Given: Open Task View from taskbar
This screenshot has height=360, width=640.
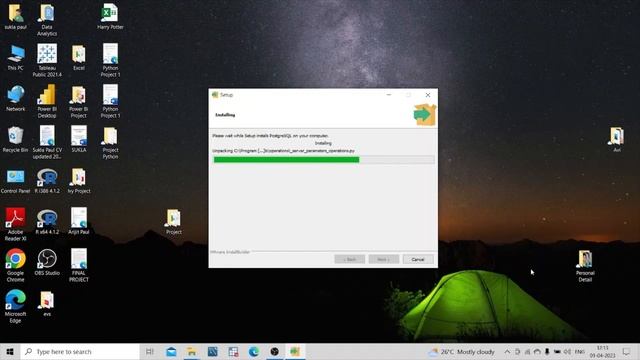Looking at the screenshot, I should [x=150, y=351].
